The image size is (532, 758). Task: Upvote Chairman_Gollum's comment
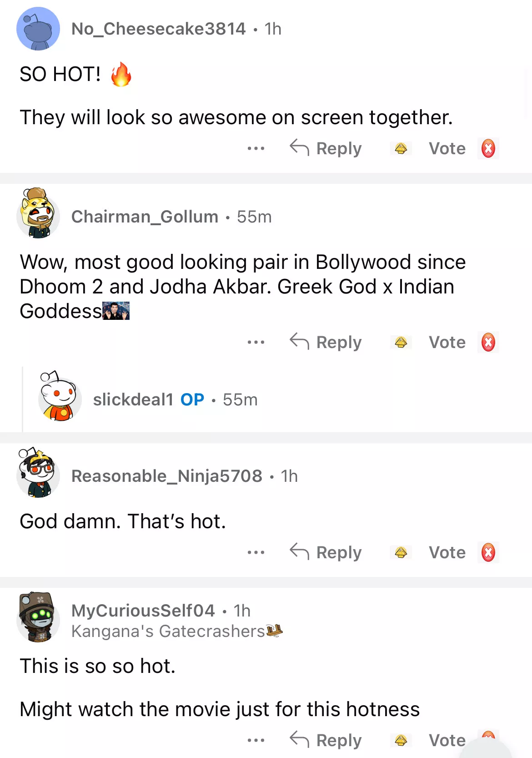pos(401,342)
